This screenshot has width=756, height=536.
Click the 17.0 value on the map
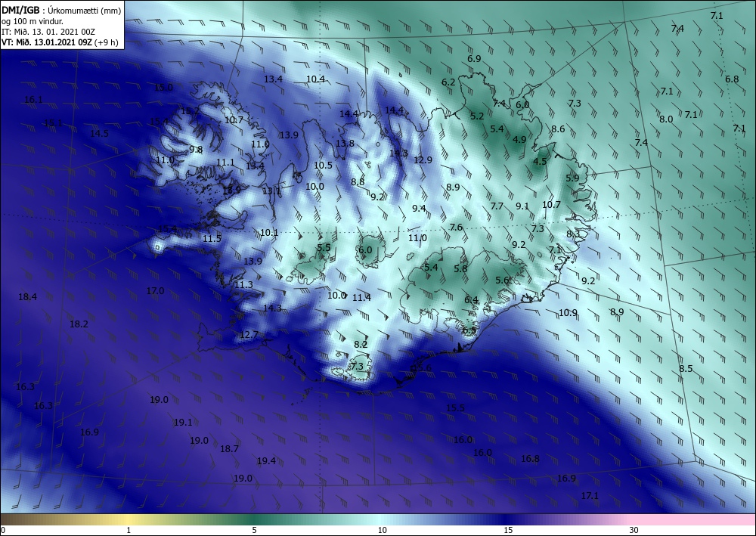tap(155, 290)
